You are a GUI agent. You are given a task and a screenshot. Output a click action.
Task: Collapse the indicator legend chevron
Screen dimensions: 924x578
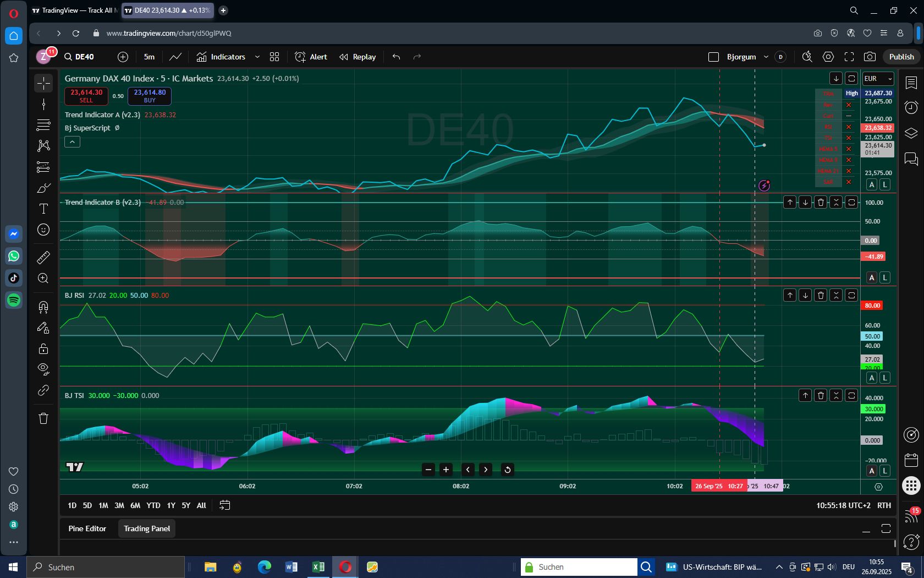point(72,142)
